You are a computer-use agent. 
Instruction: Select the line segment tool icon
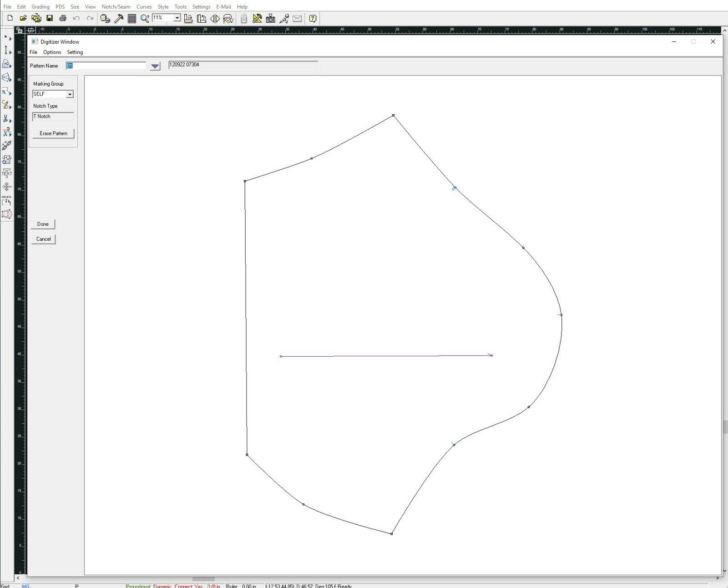[7, 50]
